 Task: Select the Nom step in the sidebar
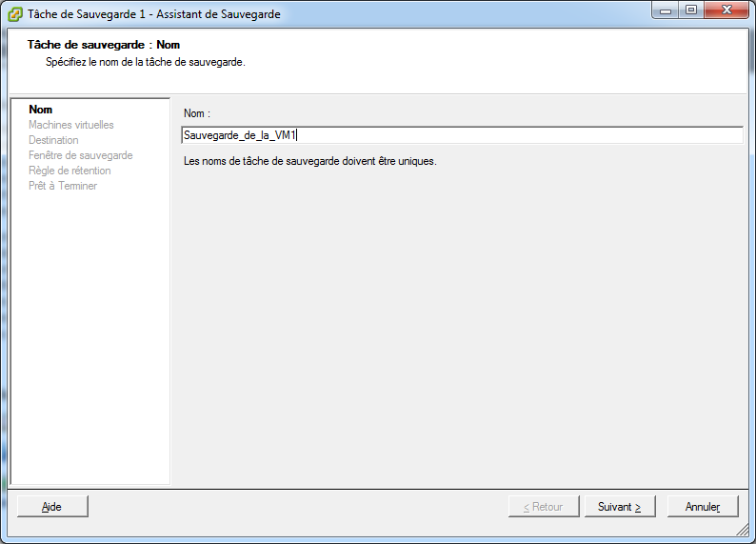pos(41,110)
